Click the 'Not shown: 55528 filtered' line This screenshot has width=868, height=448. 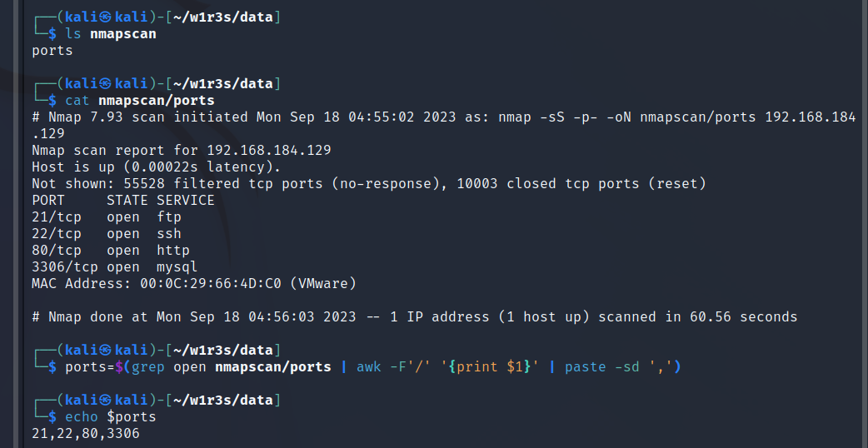tap(369, 184)
